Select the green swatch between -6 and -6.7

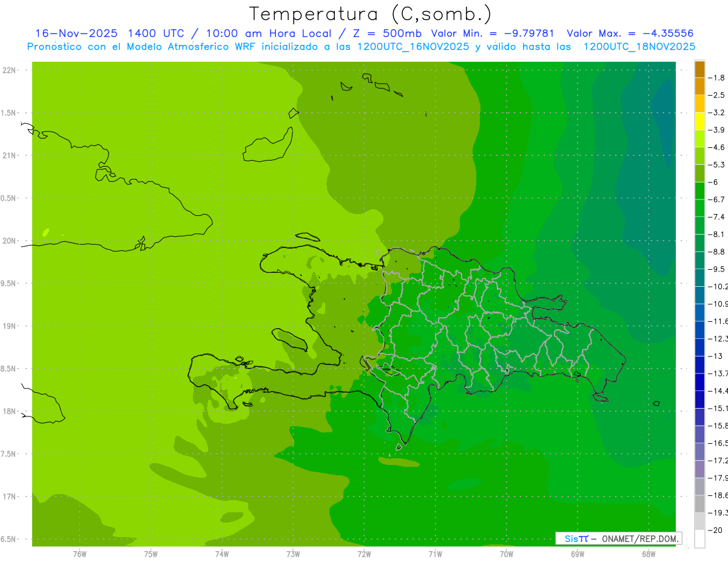click(699, 191)
